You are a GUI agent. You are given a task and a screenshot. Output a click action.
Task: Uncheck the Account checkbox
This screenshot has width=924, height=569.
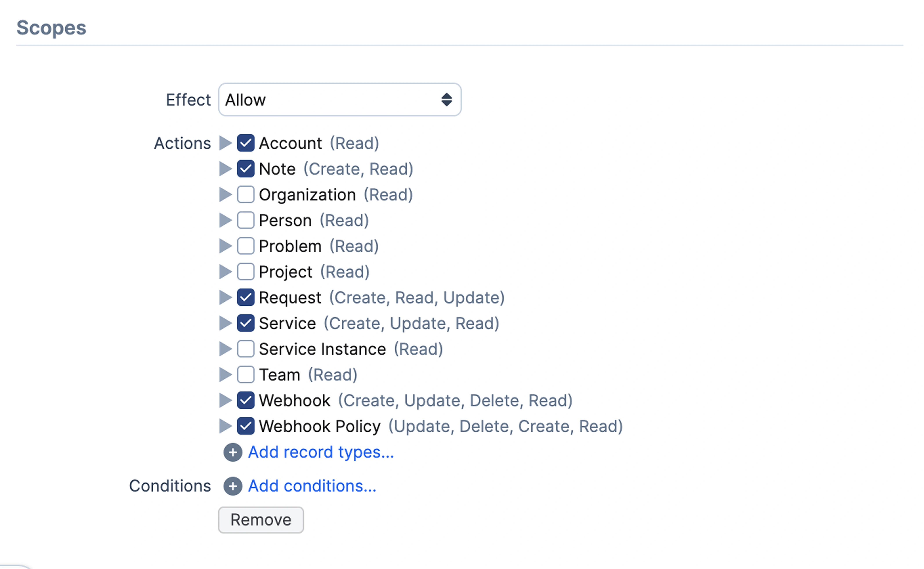(245, 143)
